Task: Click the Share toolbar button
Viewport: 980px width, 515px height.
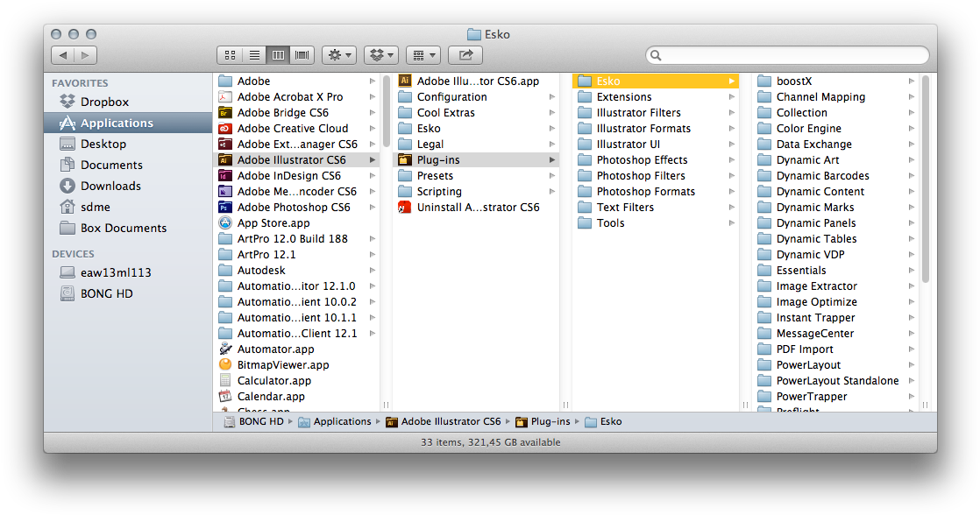Action: [x=465, y=55]
